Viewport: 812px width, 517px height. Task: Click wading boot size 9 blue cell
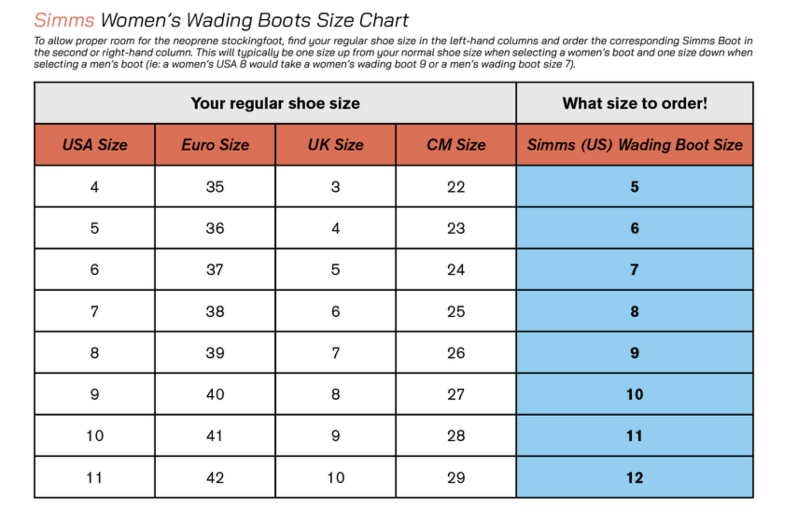click(x=635, y=353)
